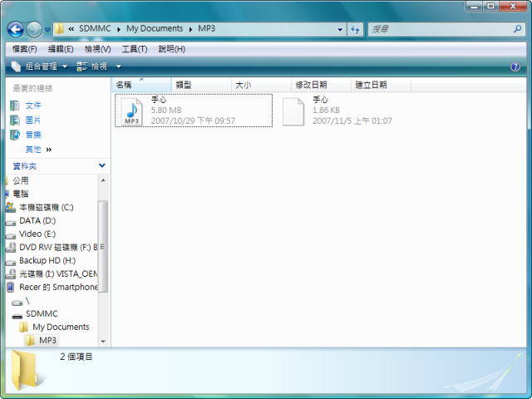Screen dimensions: 532x399
Task: Sort by the 名稱 column header
Action: [x=141, y=85]
